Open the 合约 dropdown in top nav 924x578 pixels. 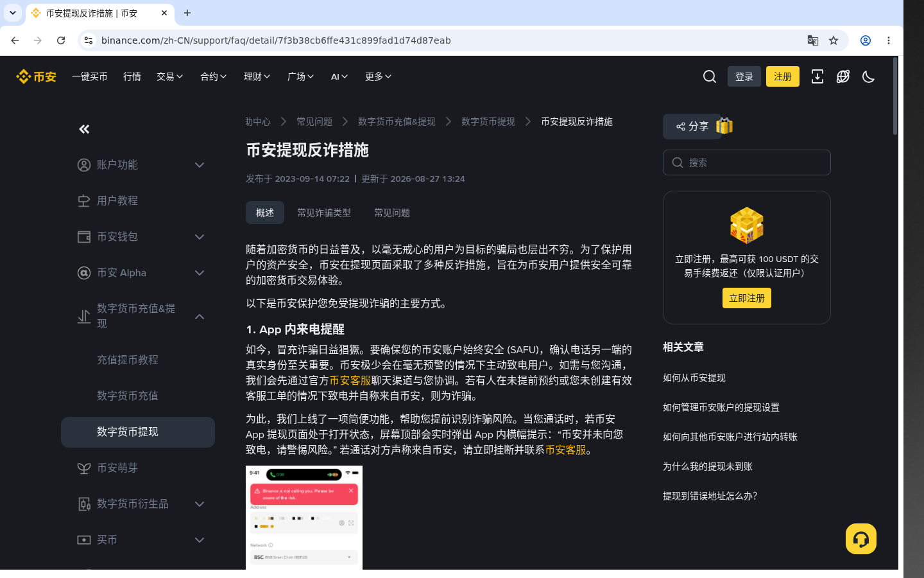click(214, 76)
